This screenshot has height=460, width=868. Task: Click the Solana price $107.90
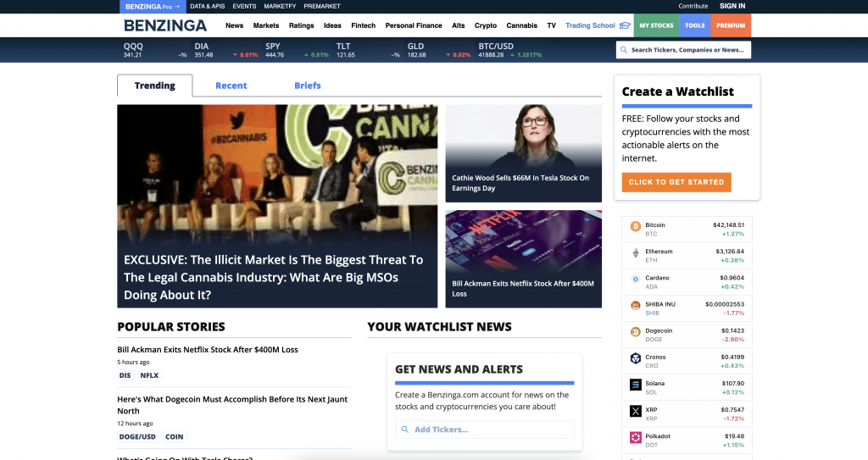click(x=733, y=383)
